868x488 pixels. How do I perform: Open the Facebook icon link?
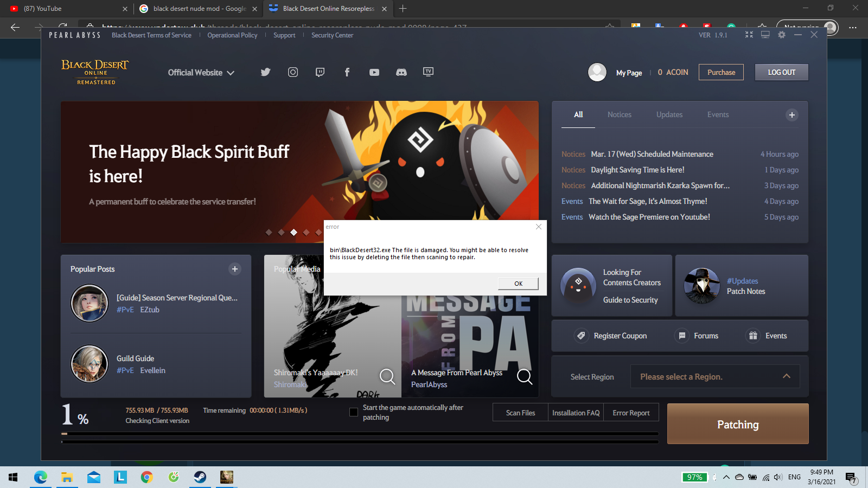tap(347, 72)
